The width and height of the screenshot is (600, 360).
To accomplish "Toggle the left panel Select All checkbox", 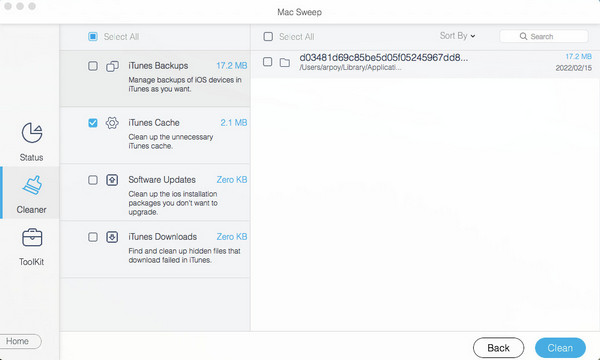I will tap(93, 36).
